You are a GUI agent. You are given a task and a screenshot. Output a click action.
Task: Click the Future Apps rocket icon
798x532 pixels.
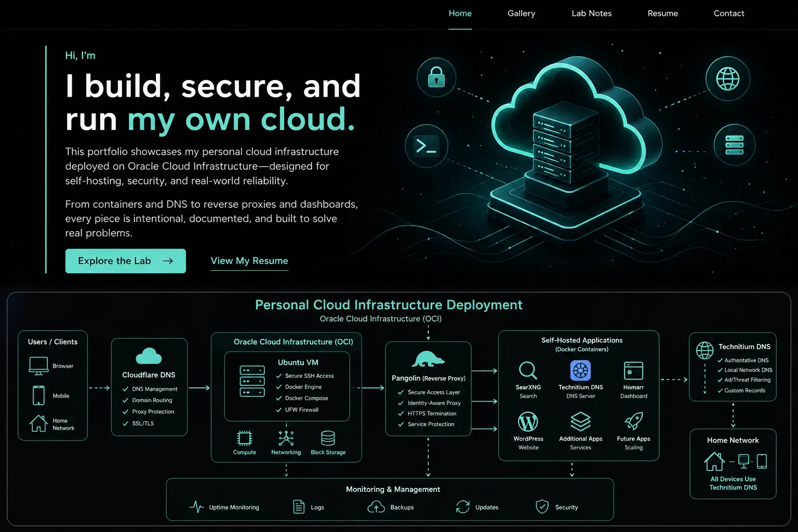coord(634,421)
